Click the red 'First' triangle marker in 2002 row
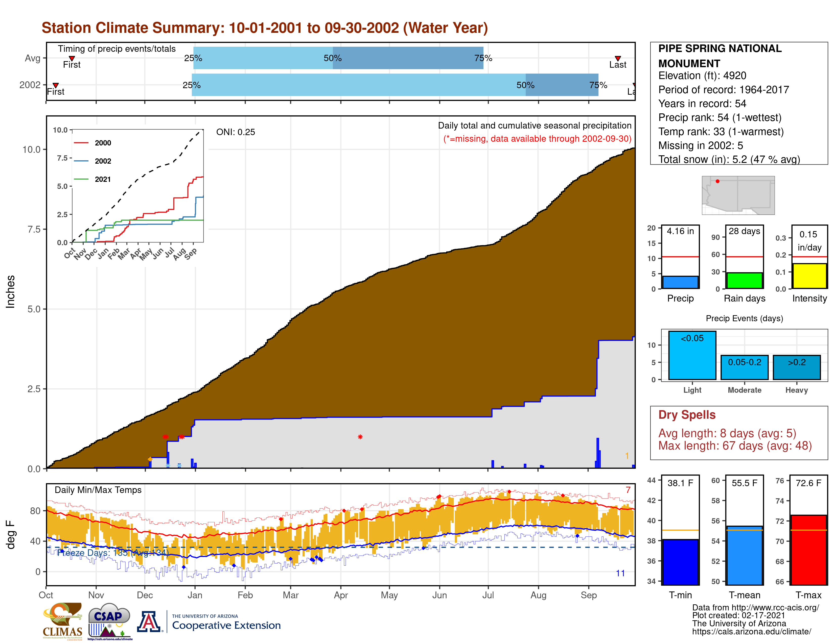Screen dimensions: 834x644 coord(56,85)
